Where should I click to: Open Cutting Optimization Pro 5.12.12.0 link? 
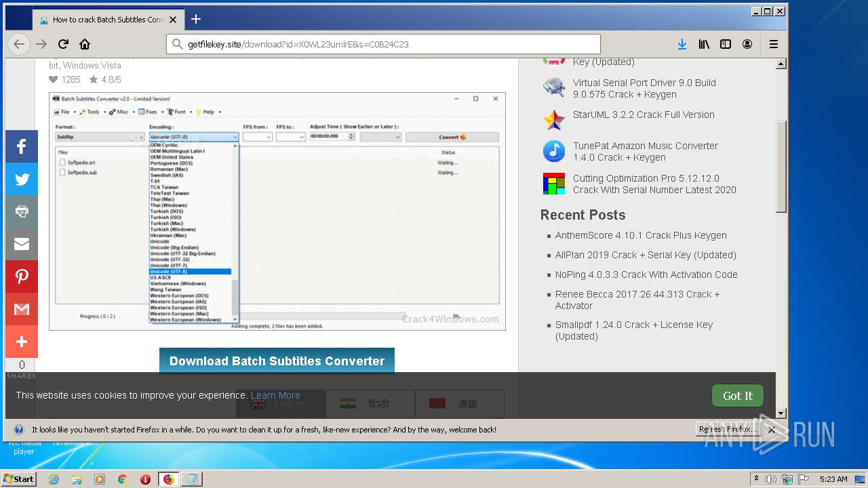click(x=654, y=184)
